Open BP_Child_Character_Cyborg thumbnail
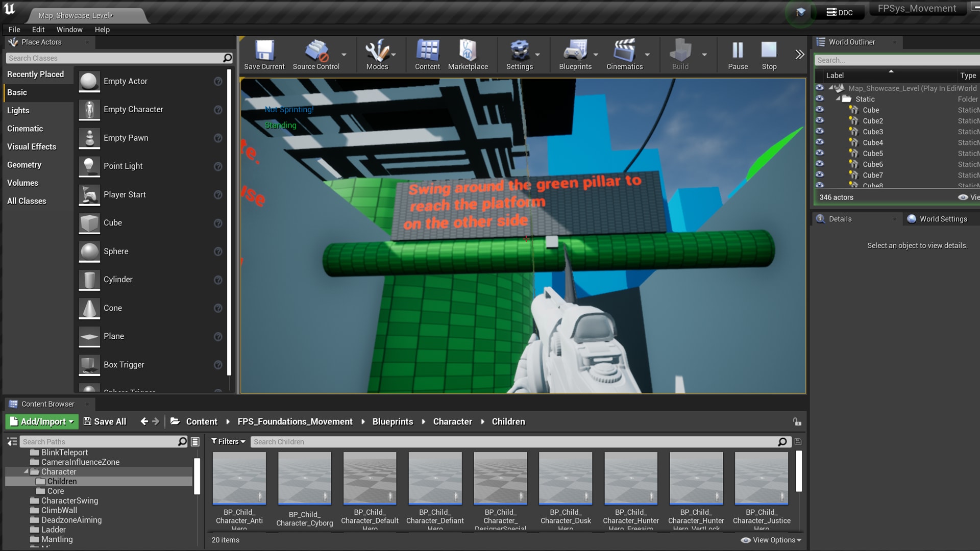The image size is (980, 551). coord(305,479)
